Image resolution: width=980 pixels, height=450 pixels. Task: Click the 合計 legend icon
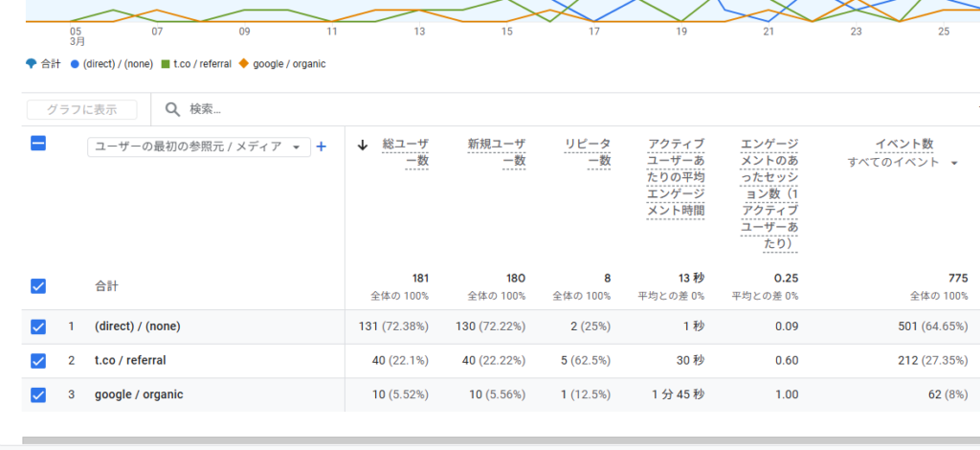pos(32,64)
